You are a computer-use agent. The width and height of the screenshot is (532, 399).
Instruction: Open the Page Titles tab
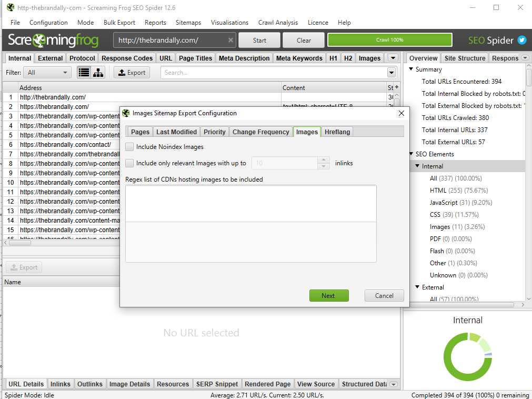tap(195, 58)
